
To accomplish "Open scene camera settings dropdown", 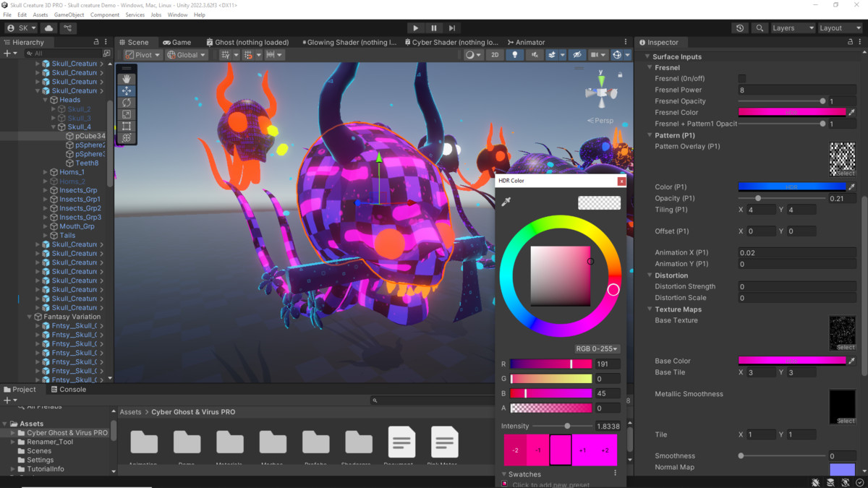I will (x=597, y=55).
